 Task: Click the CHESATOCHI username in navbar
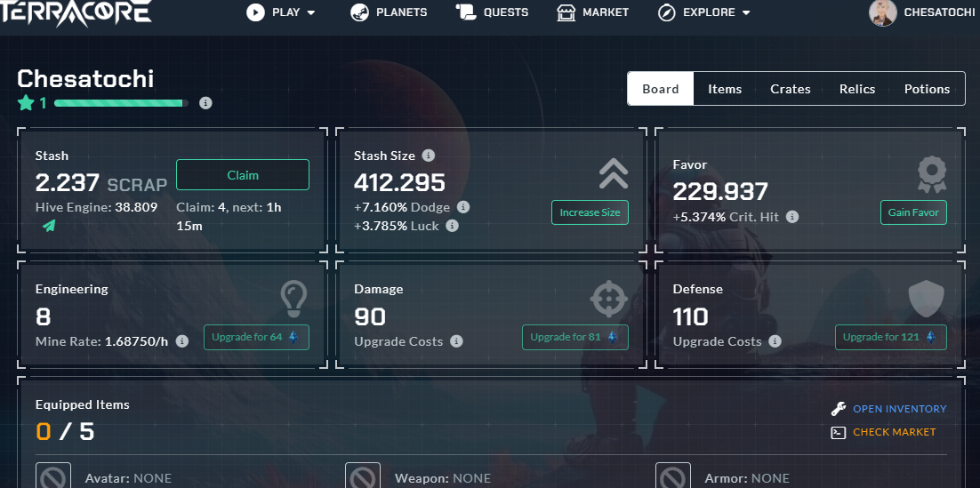point(939,12)
